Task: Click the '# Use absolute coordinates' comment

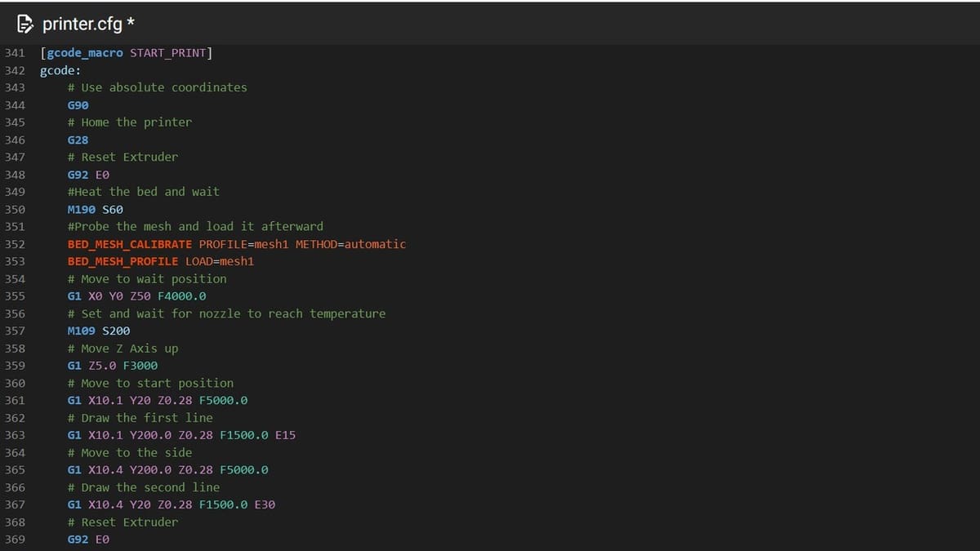Action: coord(158,87)
